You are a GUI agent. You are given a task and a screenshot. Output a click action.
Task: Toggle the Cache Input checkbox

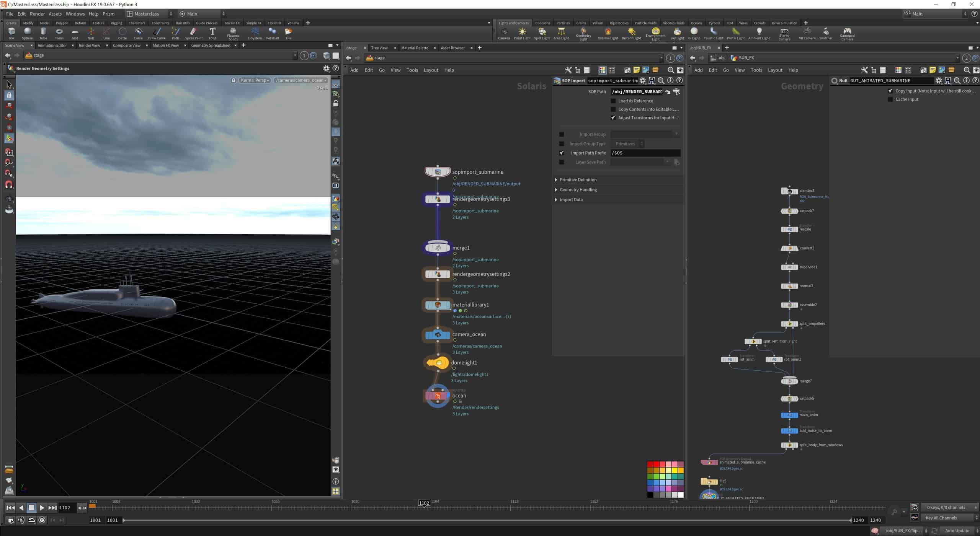point(890,99)
